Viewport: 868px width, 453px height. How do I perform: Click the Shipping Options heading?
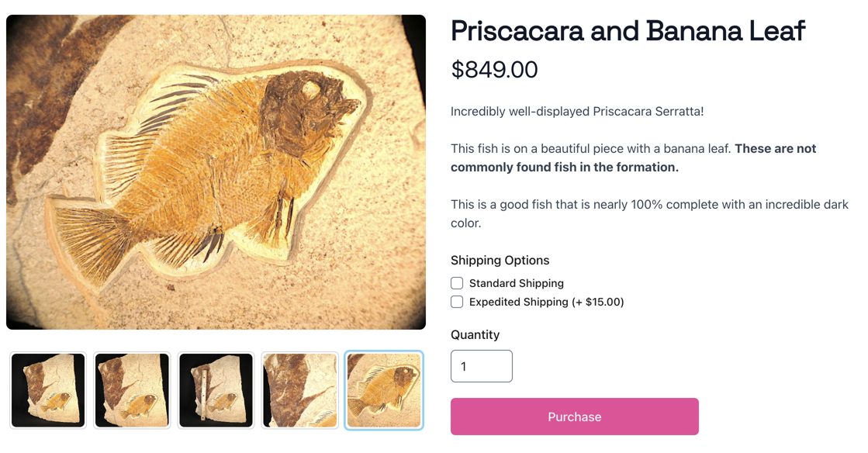500,260
